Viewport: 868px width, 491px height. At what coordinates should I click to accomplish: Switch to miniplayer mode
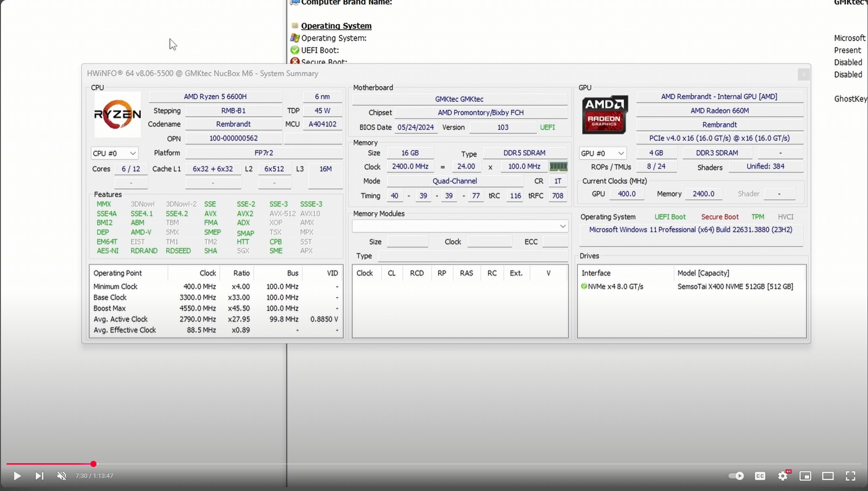click(x=805, y=476)
